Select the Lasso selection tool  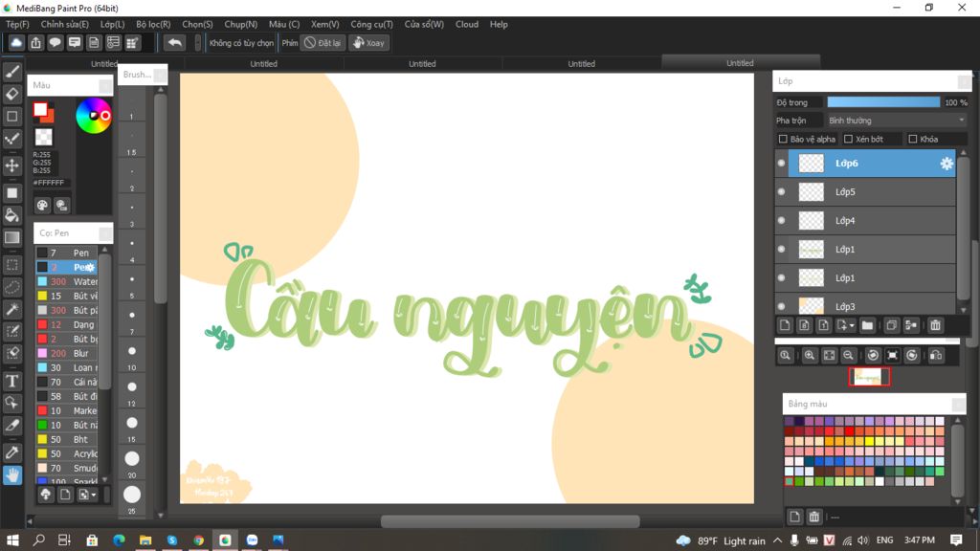[x=11, y=287]
